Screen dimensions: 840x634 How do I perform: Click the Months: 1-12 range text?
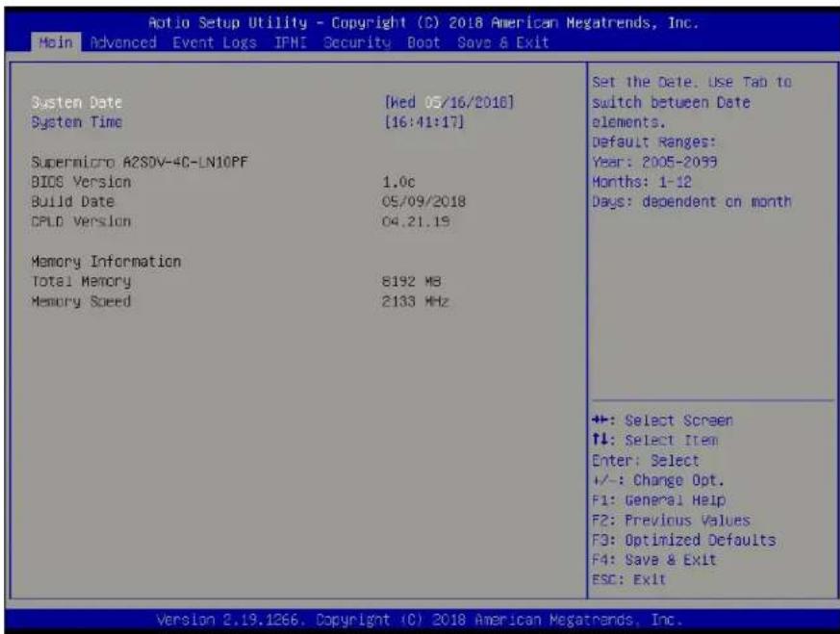click(x=642, y=182)
